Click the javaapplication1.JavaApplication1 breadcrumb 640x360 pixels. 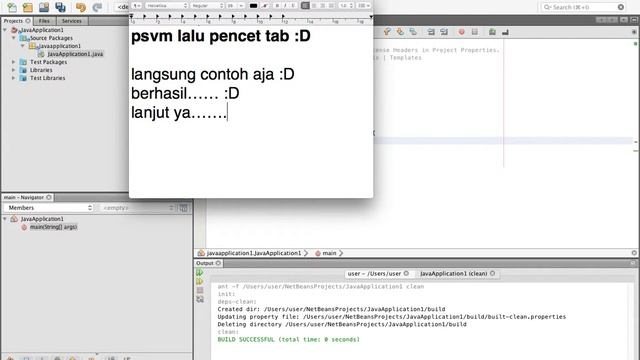253,253
